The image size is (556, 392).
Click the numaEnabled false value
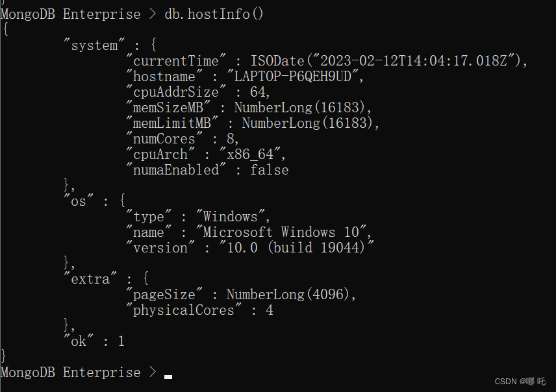[x=269, y=170]
